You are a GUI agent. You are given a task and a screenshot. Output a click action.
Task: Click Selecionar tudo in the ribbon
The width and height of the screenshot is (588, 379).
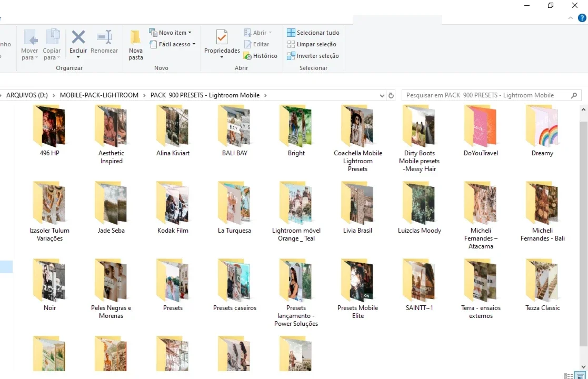coord(313,33)
